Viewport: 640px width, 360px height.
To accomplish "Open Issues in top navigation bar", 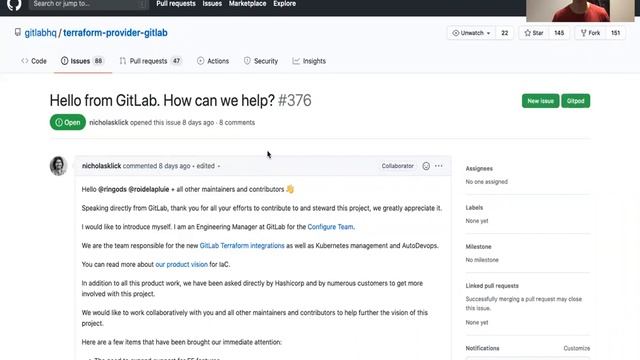I will point(212,4).
